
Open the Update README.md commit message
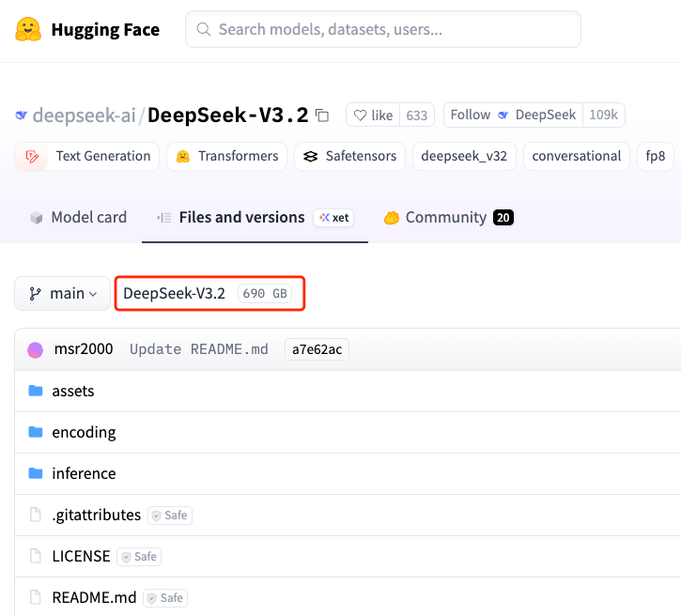(x=199, y=349)
